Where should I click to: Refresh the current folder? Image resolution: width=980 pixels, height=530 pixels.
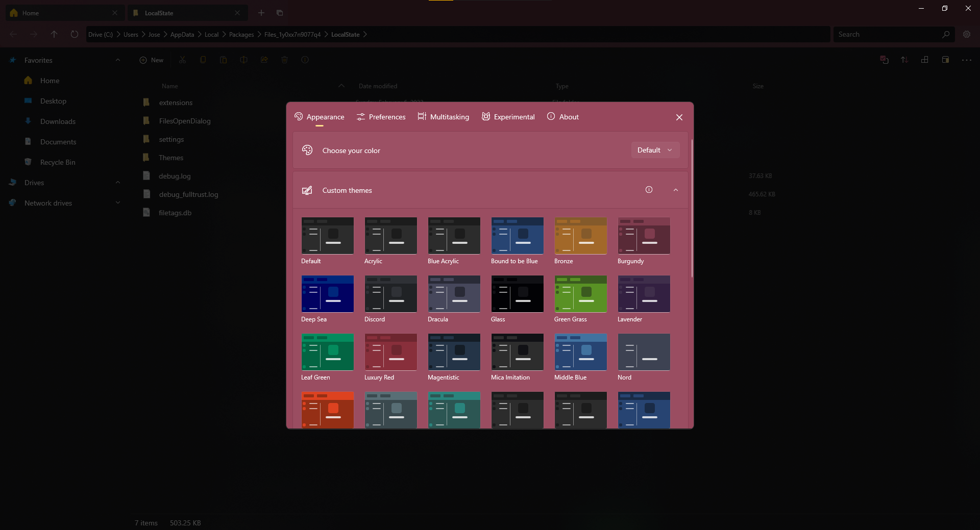[x=75, y=34]
